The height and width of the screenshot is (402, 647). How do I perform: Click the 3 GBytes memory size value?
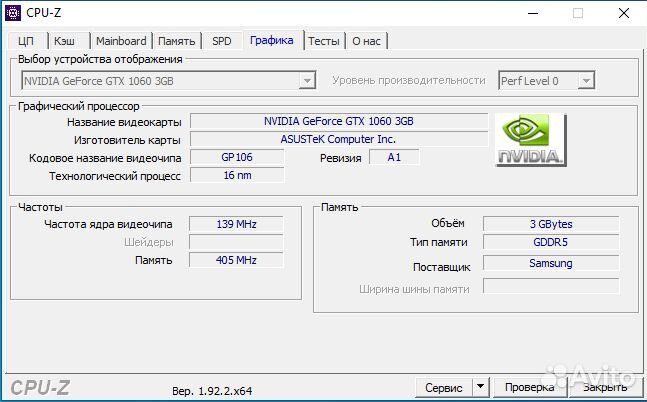click(x=551, y=224)
